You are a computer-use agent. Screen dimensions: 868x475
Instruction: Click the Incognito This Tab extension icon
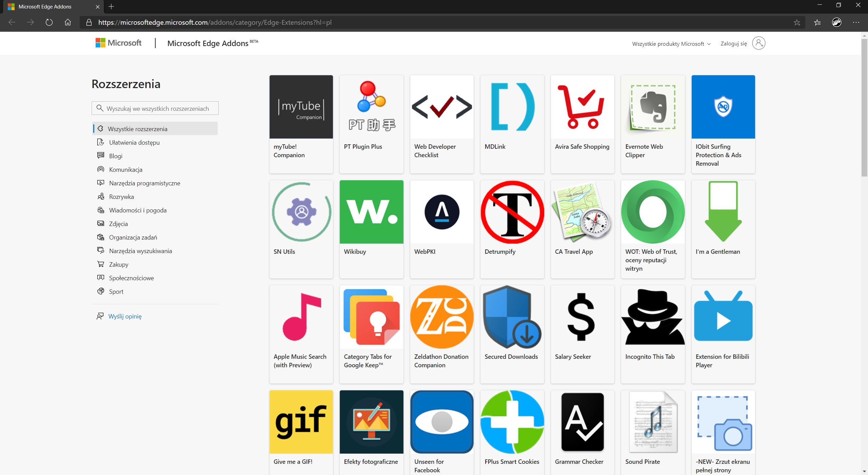point(652,317)
